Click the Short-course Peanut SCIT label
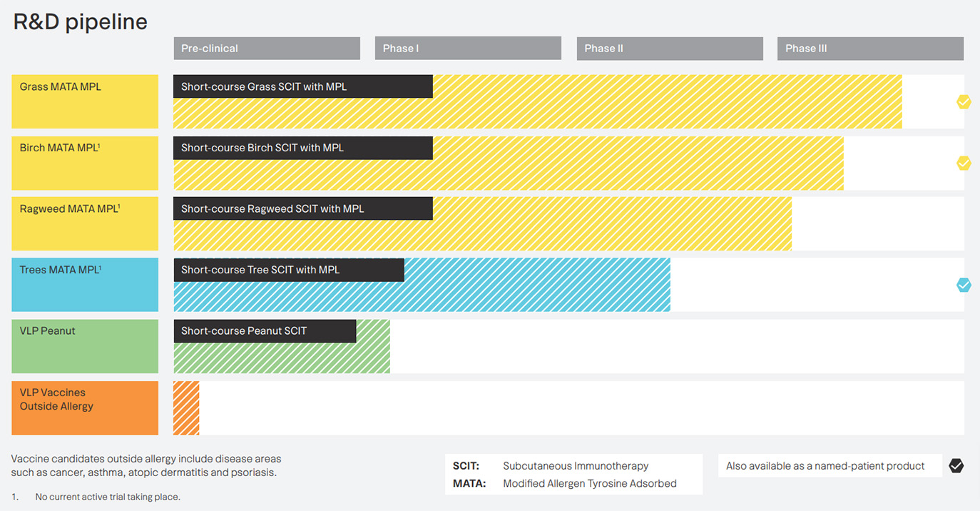The height and width of the screenshot is (511, 980). (x=265, y=331)
